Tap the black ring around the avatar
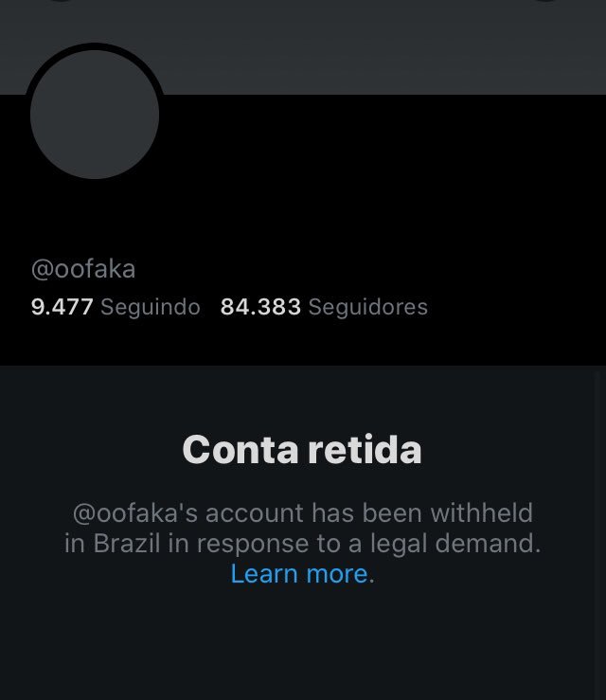Image resolution: width=606 pixels, height=700 pixels. 95,46
